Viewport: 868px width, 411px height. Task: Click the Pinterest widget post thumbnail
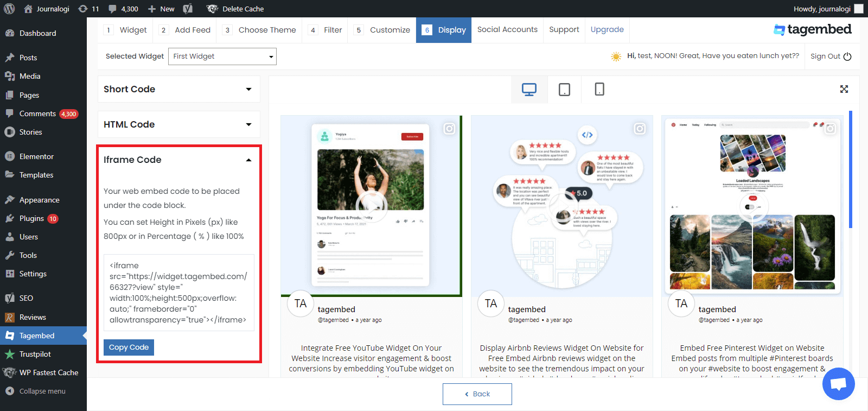(752, 206)
